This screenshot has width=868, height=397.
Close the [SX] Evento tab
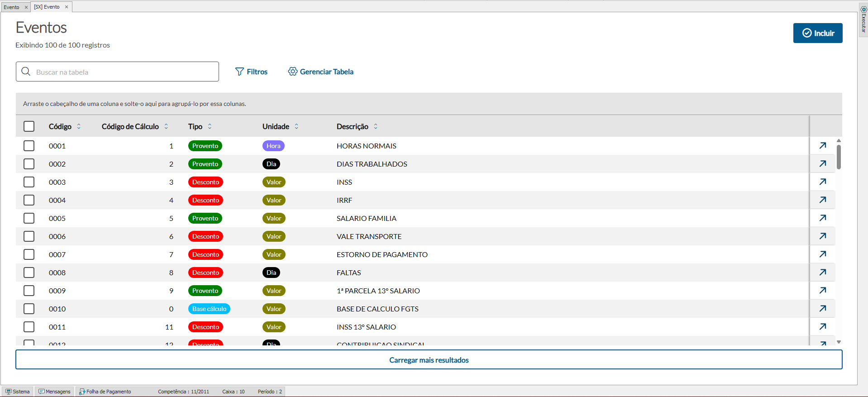(67, 7)
